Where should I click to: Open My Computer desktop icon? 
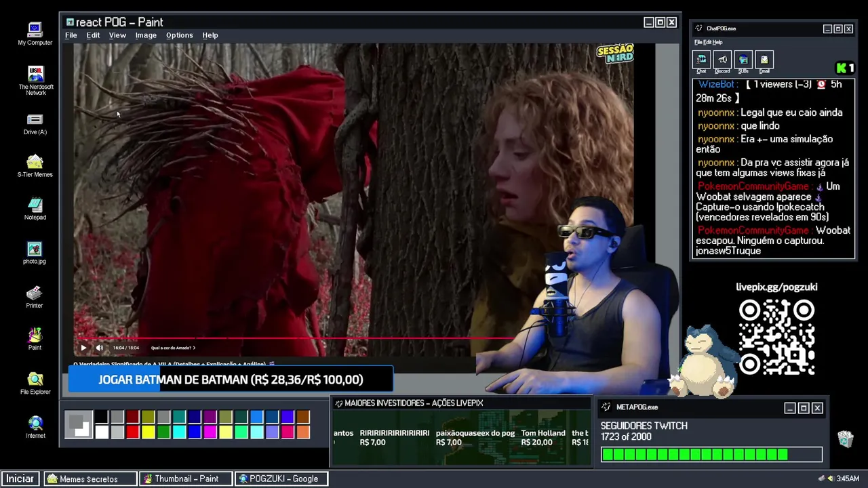coord(35,33)
